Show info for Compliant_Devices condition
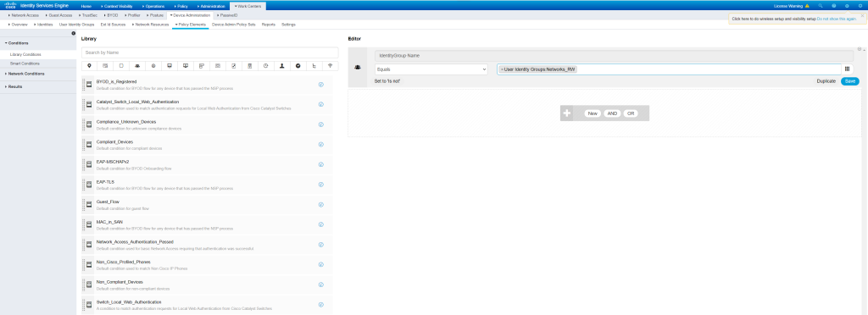 pyautogui.click(x=321, y=144)
